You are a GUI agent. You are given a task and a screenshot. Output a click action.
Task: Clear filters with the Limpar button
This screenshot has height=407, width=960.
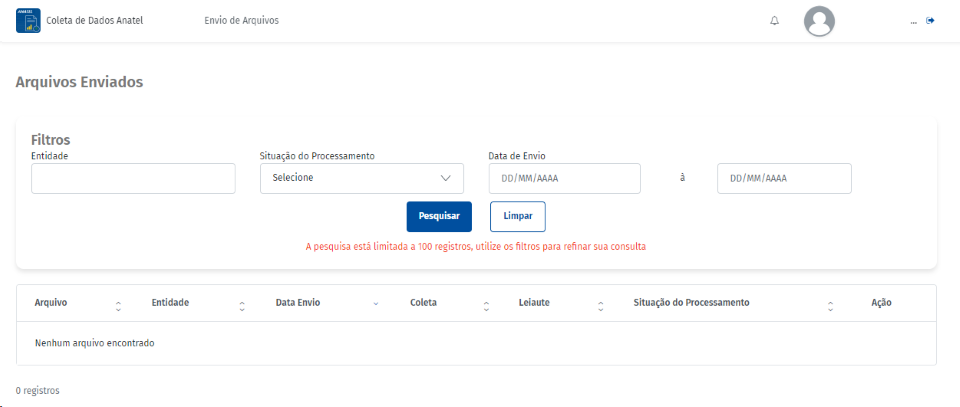(x=517, y=216)
